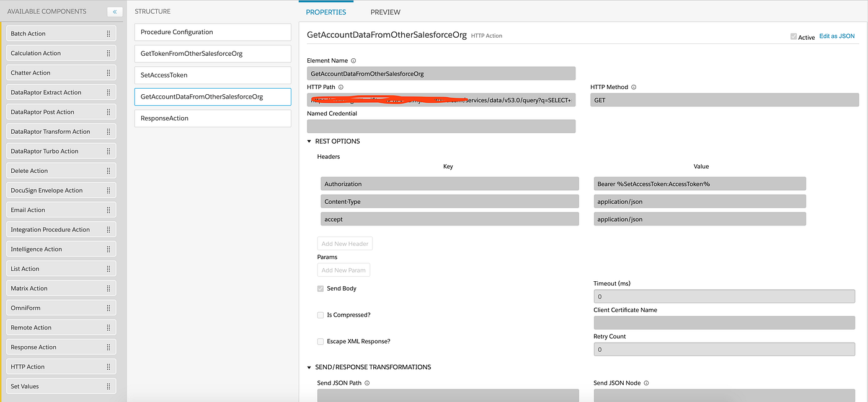This screenshot has height=402, width=868.
Task: Click drag handle of OmniForm
Action: coord(108,308)
